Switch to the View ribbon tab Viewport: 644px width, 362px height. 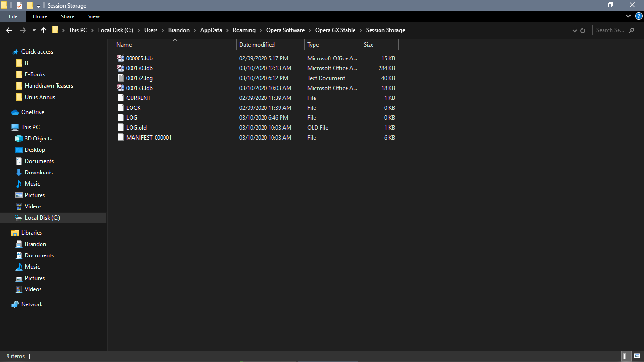(94, 16)
